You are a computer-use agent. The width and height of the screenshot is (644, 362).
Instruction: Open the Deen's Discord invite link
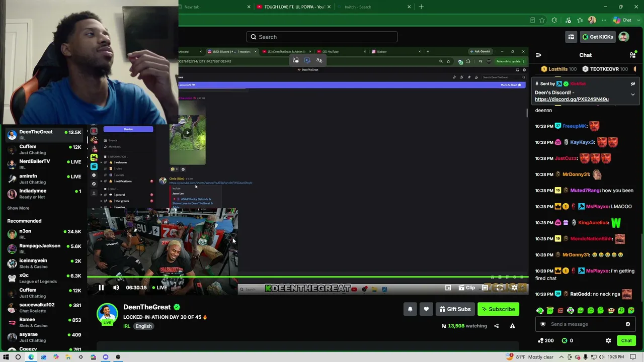(572, 99)
